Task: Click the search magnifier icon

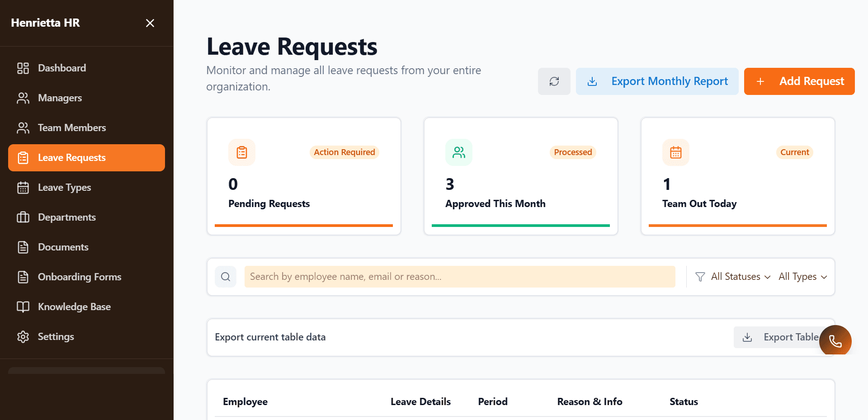Action: (x=226, y=276)
